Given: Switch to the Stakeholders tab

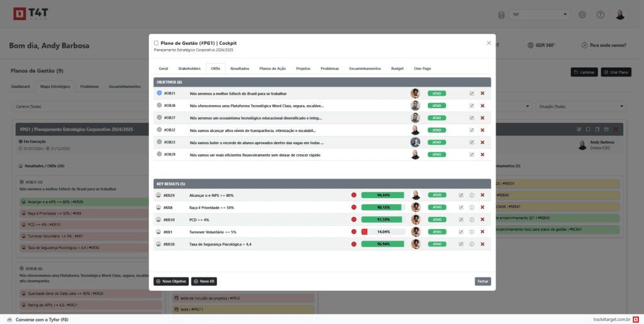Looking at the screenshot, I should pyautogui.click(x=189, y=68).
